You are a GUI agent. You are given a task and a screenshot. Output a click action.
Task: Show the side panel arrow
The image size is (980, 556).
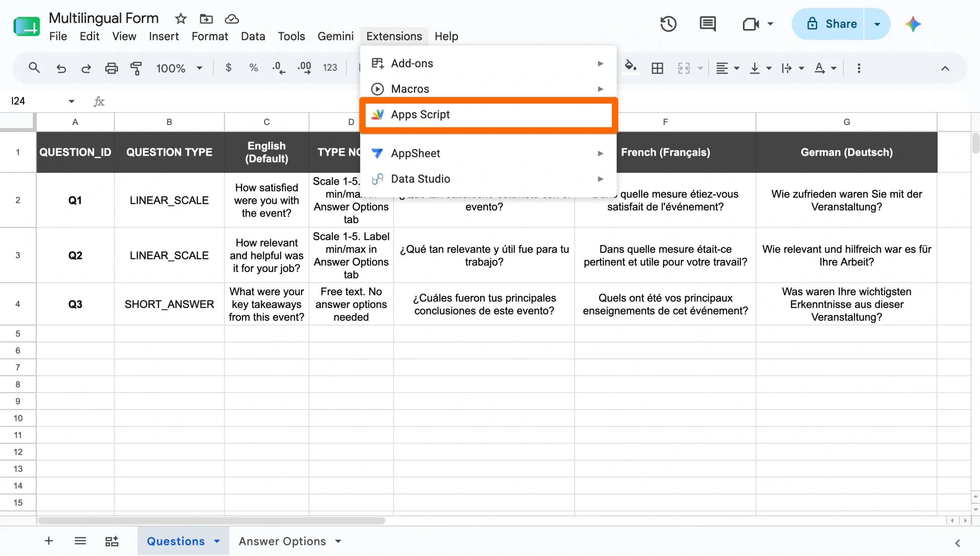point(957,543)
